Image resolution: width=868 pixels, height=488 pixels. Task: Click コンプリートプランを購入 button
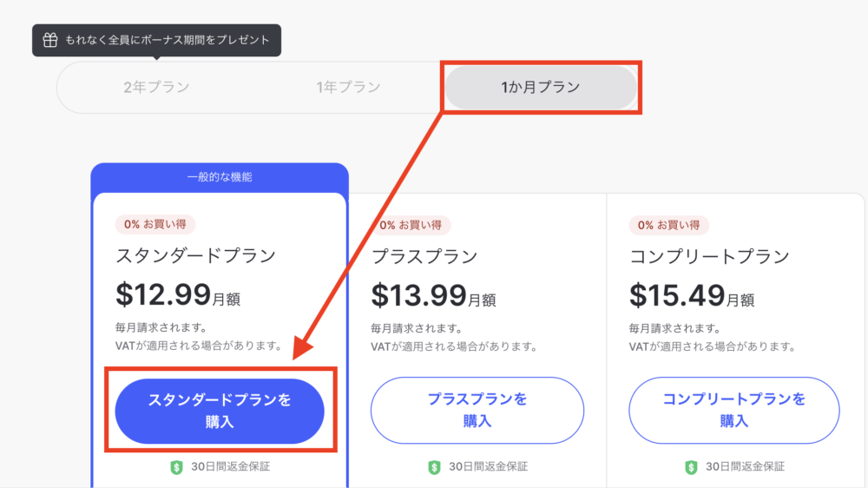tap(734, 411)
